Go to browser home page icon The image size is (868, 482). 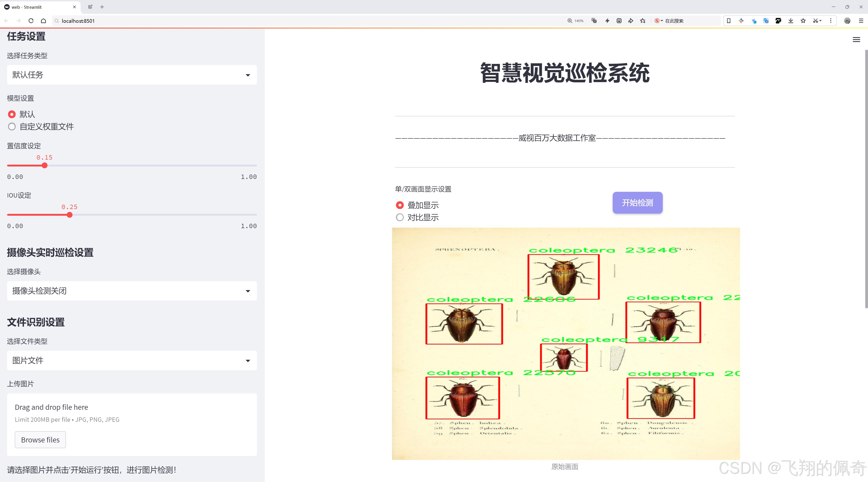click(x=43, y=21)
